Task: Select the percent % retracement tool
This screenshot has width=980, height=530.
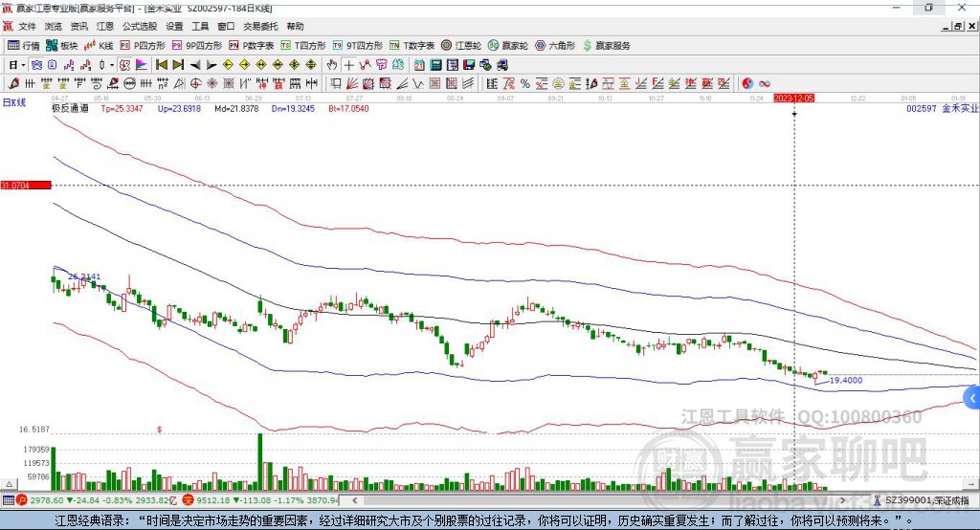Action: click(x=525, y=83)
